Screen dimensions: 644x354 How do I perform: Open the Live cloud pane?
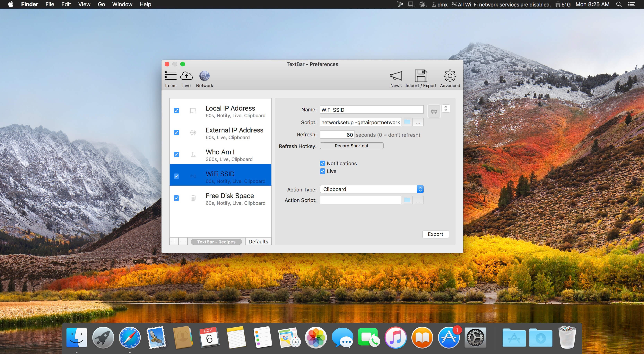186,79
